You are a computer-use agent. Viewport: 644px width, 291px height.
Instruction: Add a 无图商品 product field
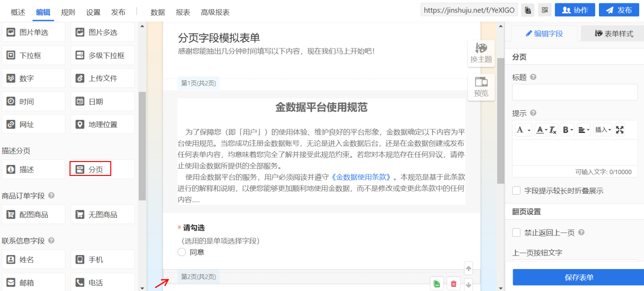click(x=103, y=215)
